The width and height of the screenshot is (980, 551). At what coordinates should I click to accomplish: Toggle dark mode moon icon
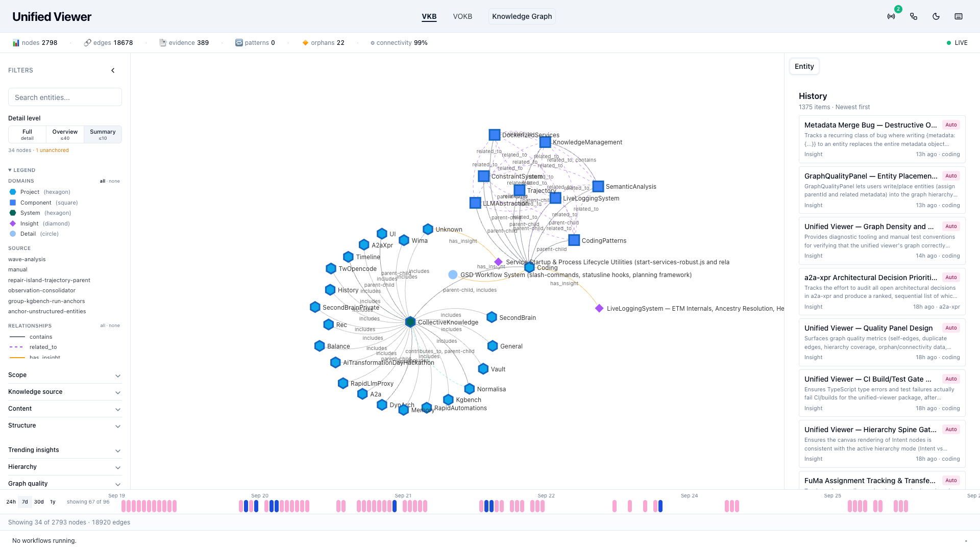click(936, 16)
